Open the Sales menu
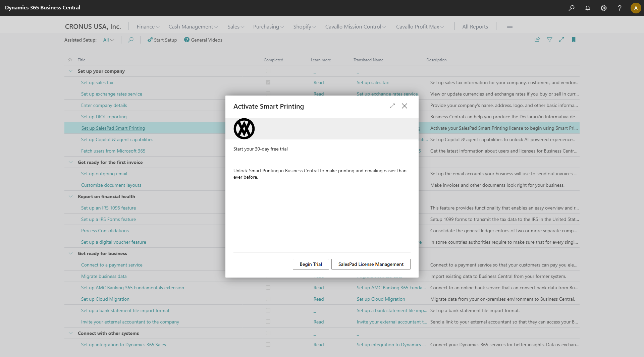 coord(236,26)
